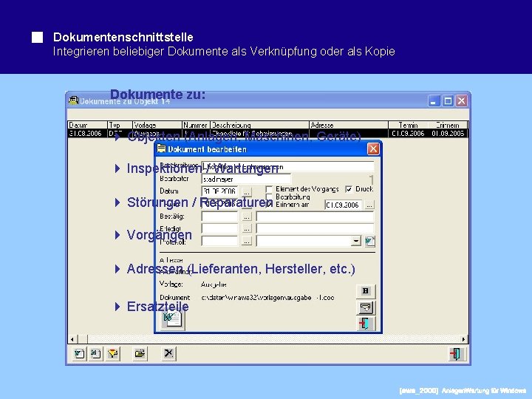Close the Dokument bearbeiten dialog
The width and height of the screenshot is (532, 399).
click(373, 149)
